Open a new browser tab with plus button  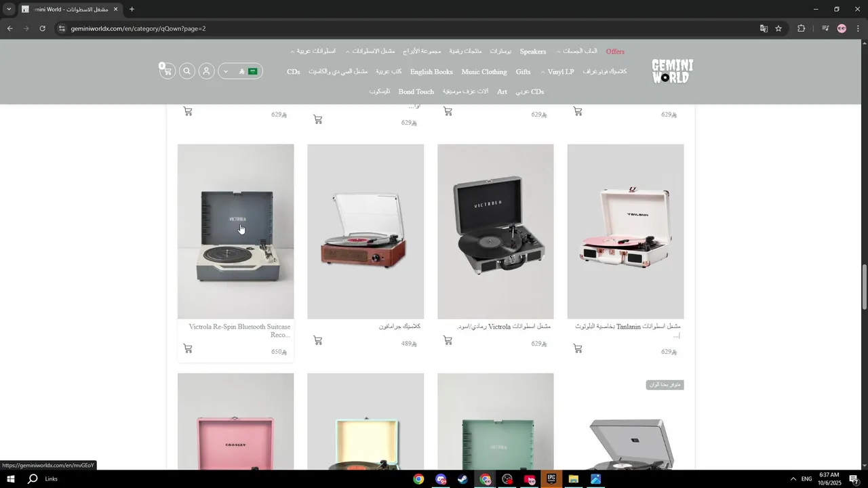click(x=132, y=9)
